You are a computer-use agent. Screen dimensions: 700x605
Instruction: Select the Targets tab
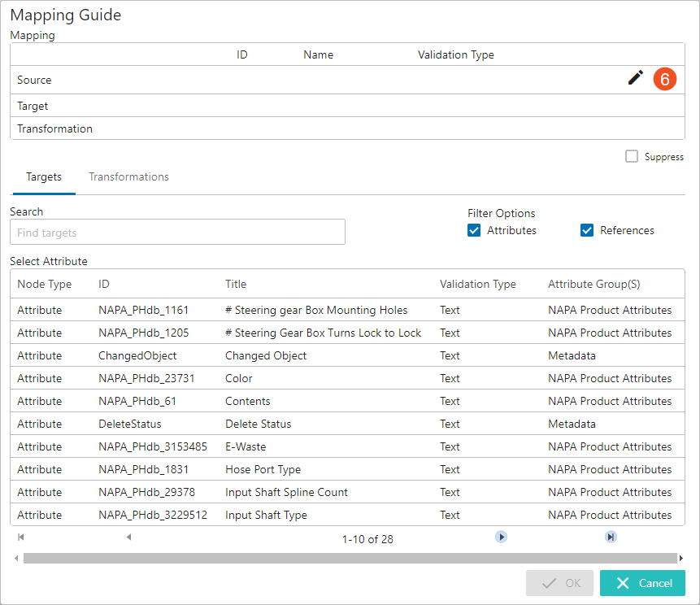click(44, 176)
